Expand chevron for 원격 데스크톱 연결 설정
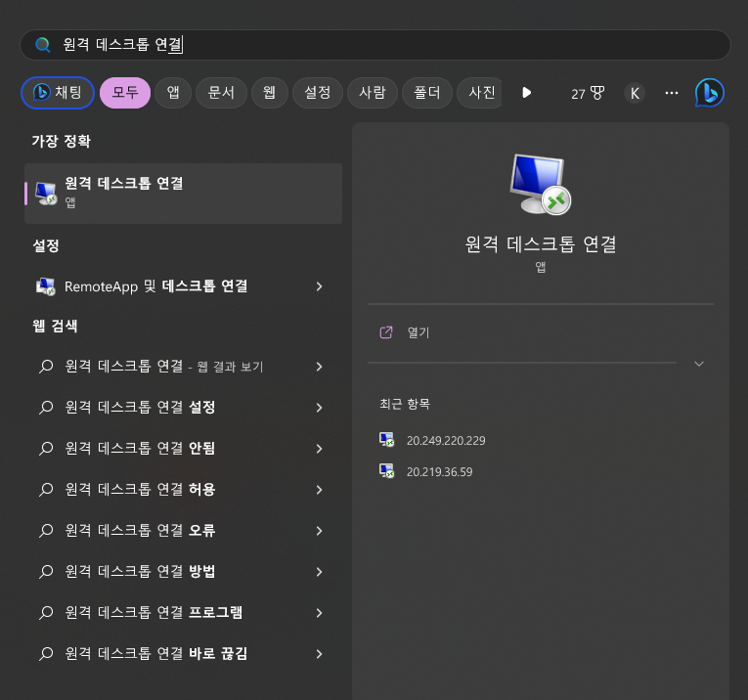The image size is (748, 700). [319, 408]
